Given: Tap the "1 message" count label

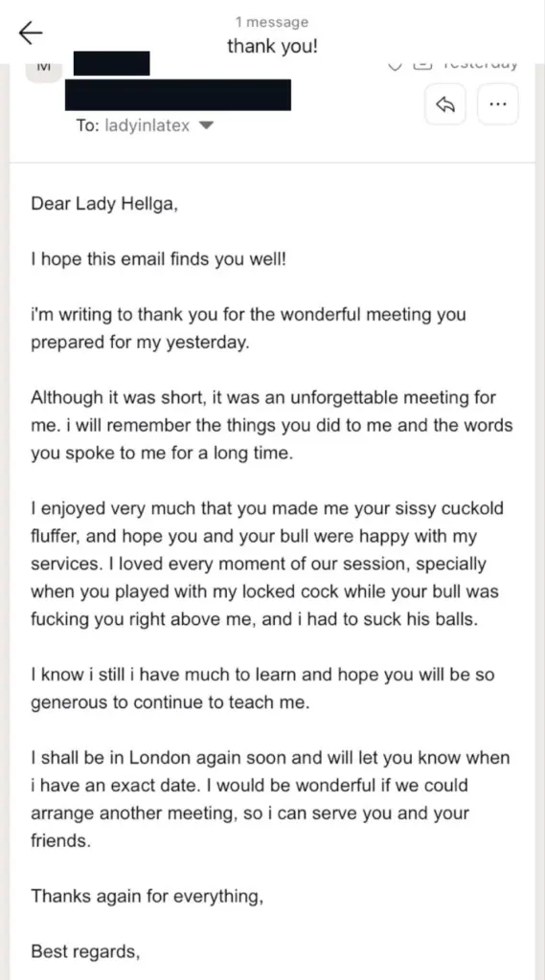Looking at the screenshot, I should tap(272, 23).
